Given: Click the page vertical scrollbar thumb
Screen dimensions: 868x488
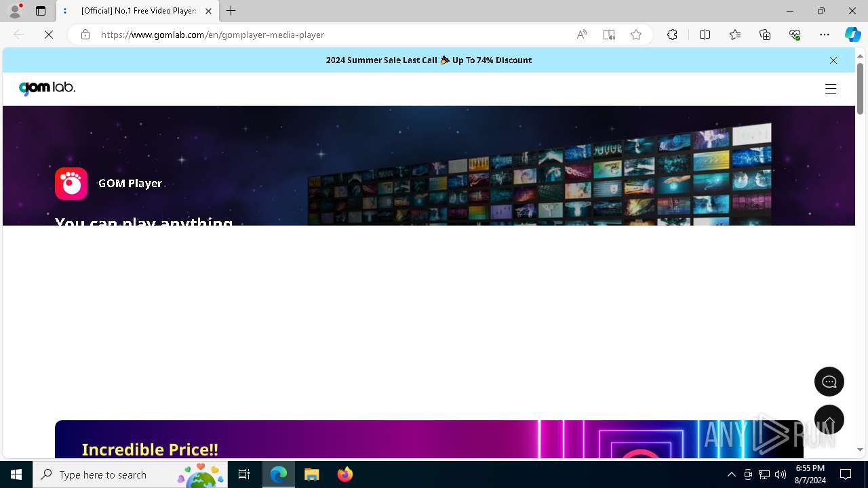Looking at the screenshot, I should [860, 89].
